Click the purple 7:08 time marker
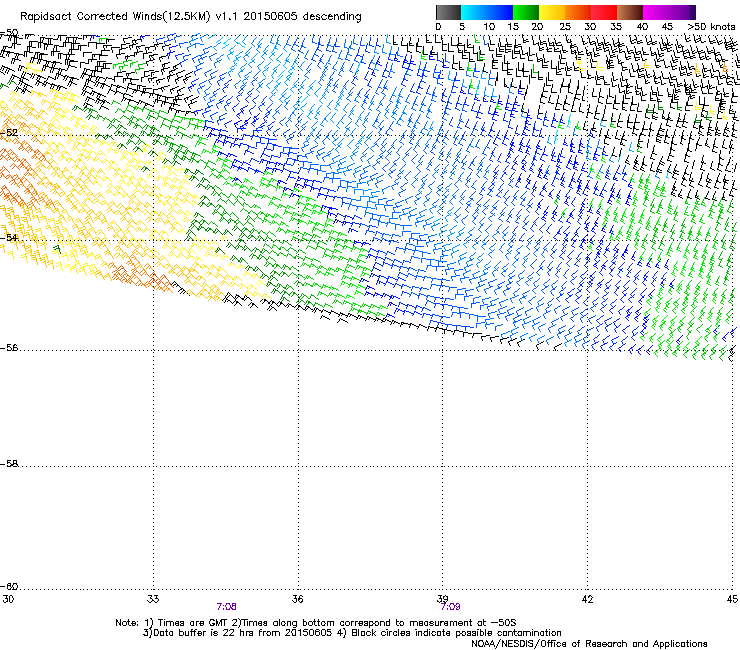This screenshot has height=650, width=740. pos(227,607)
